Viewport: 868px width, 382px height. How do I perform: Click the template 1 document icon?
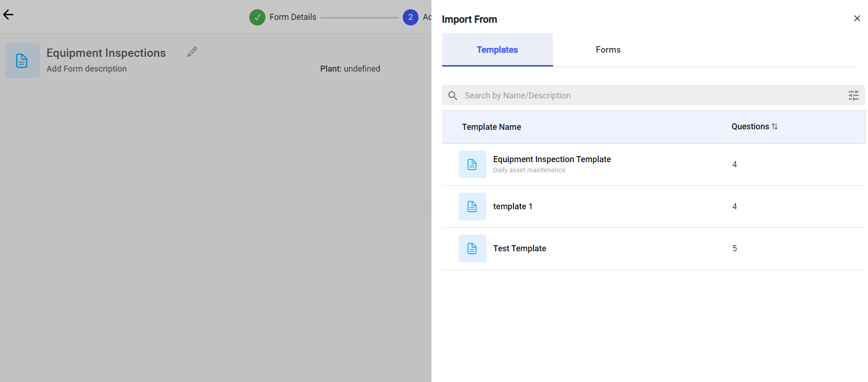pyautogui.click(x=472, y=206)
